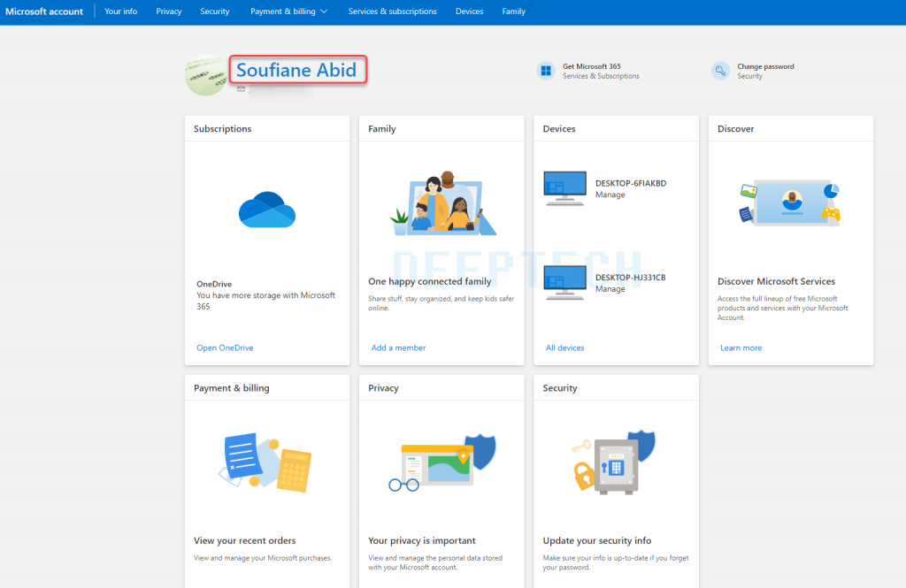Image resolution: width=906 pixels, height=588 pixels.
Task: Click the DESKTOP-6FIAKBD device name
Action: [630, 183]
